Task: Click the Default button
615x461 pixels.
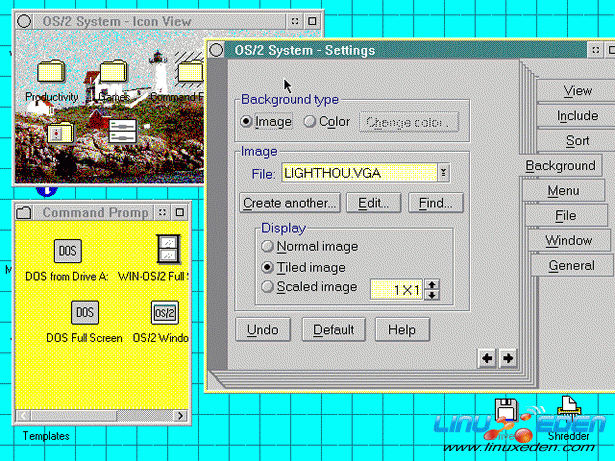Action: click(333, 330)
